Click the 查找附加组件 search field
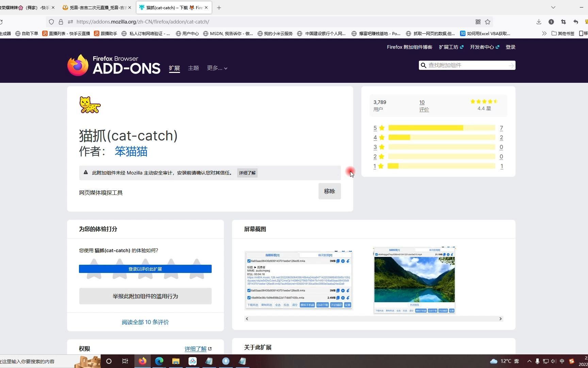588x368 pixels. 467,65
